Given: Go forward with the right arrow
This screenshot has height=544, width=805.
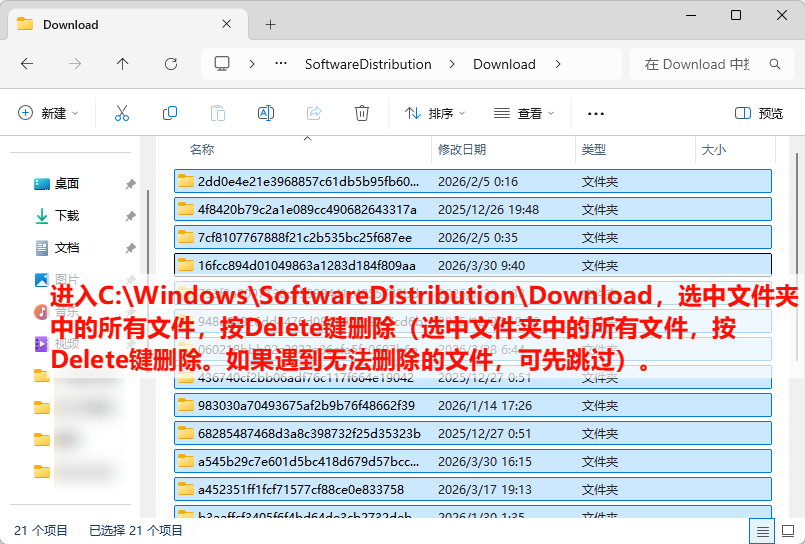Looking at the screenshot, I should [75, 64].
